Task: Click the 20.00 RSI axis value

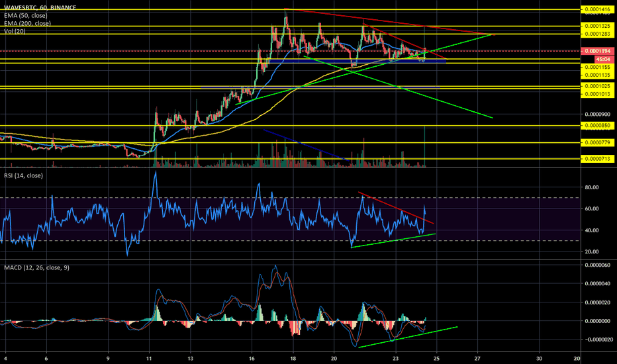Action: [592, 251]
